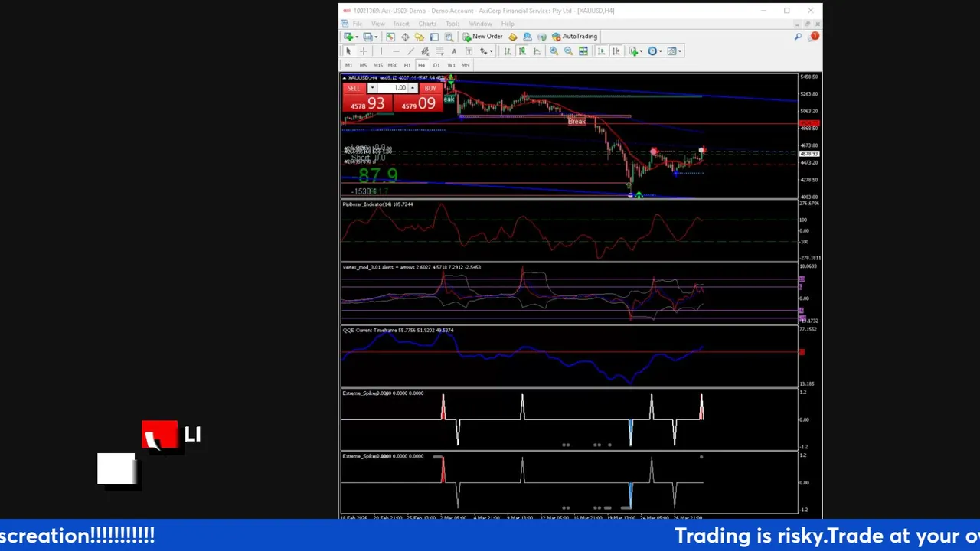This screenshot has height=551, width=980.
Task: Click the globe icon before AutoTrading
Action: (542, 37)
